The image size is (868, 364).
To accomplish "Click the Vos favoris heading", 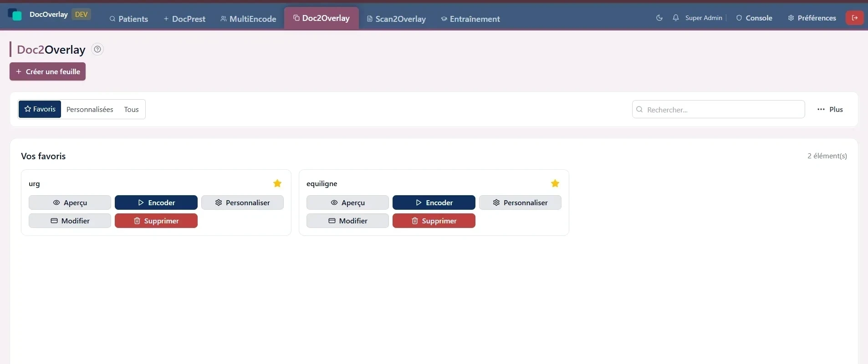I will (43, 156).
